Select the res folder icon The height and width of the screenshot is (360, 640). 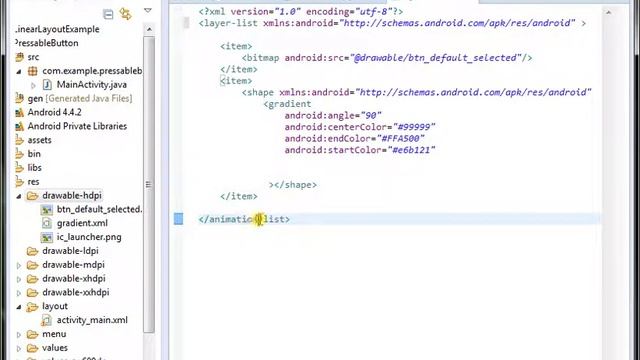click(19, 182)
